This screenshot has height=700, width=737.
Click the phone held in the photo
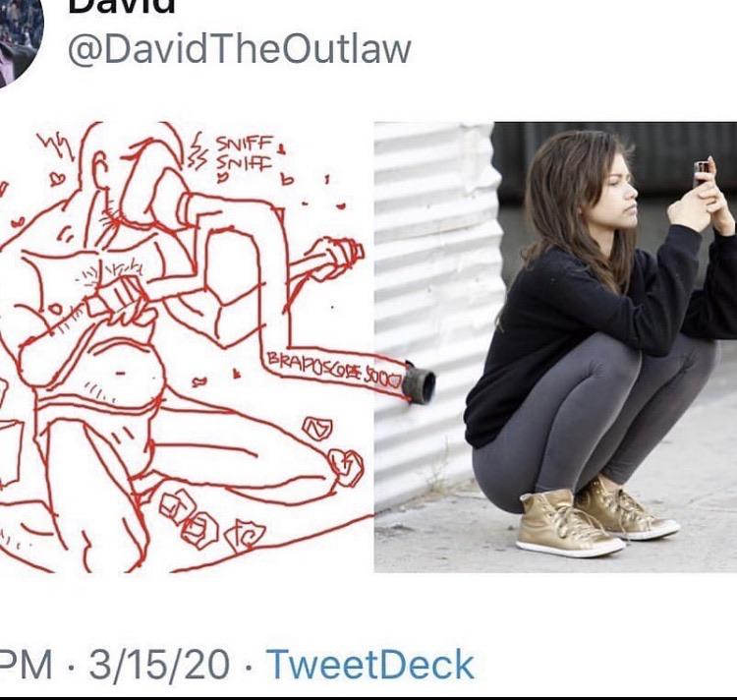tap(702, 173)
